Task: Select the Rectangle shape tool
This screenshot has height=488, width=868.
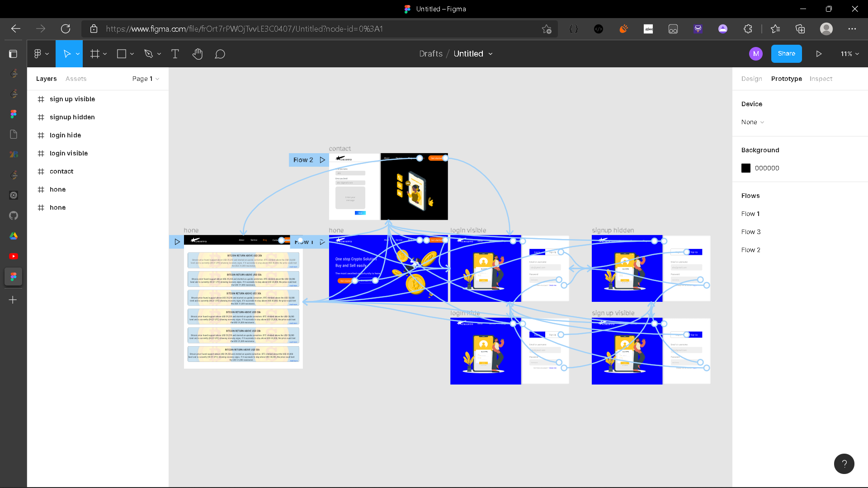Action: 121,54
